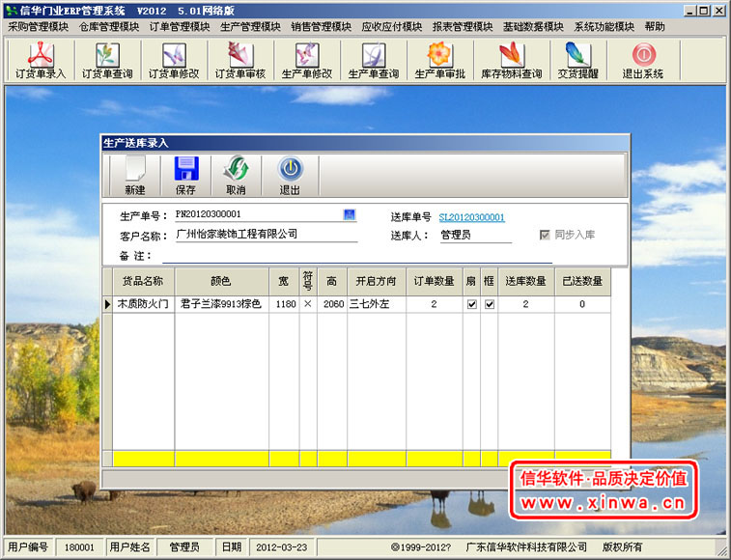Image resolution: width=731 pixels, height=560 pixels.
Task: Select 三七外左 direction cell
Action: pyautogui.click(x=377, y=304)
